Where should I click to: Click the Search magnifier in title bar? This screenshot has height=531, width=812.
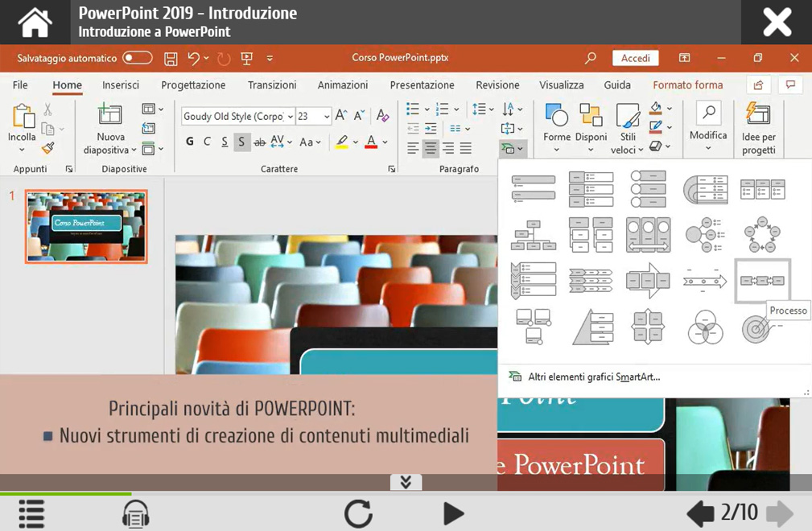591,58
